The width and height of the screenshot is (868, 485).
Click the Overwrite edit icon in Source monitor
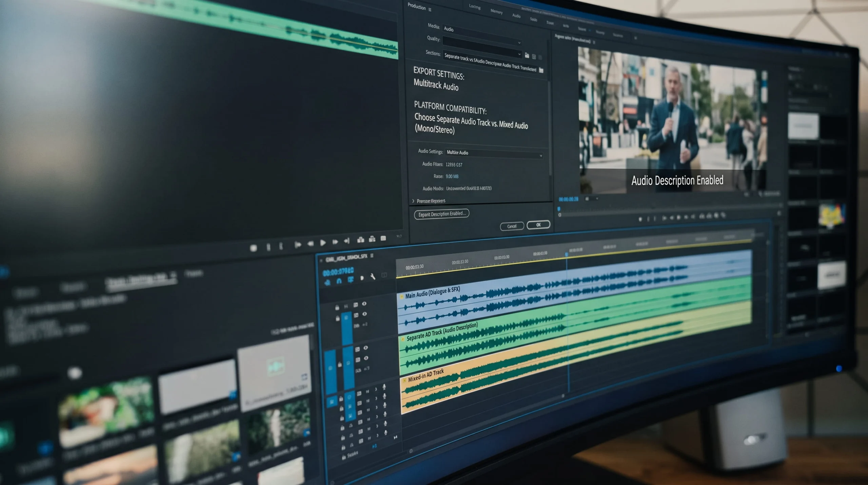point(372,239)
